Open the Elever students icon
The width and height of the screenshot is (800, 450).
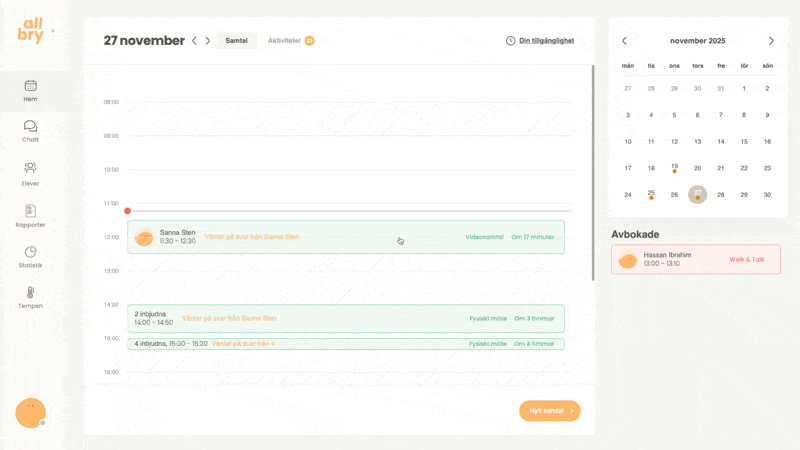tap(30, 168)
